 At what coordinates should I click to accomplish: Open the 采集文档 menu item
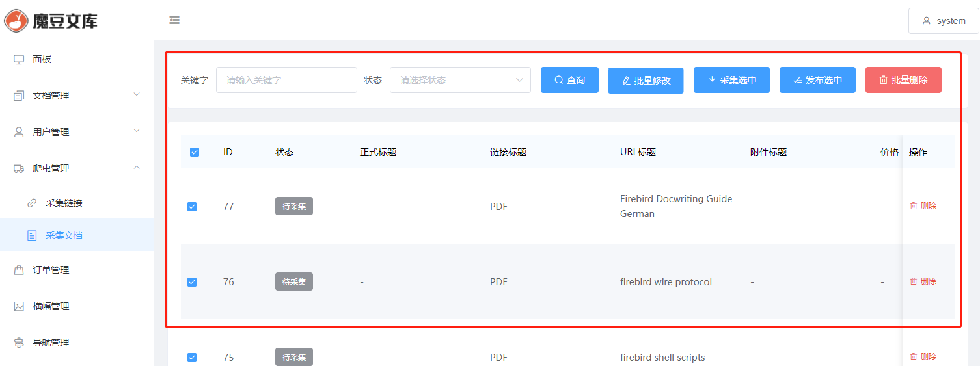pos(64,235)
